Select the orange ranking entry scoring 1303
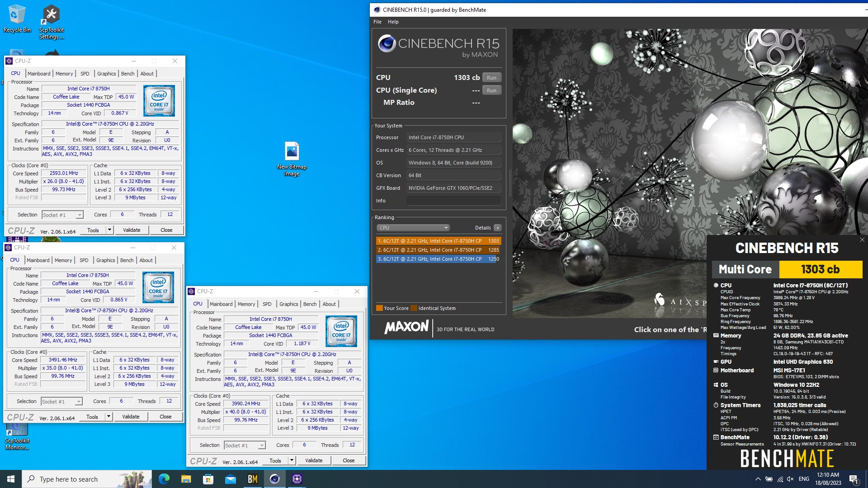868x488 pixels. [438, 241]
